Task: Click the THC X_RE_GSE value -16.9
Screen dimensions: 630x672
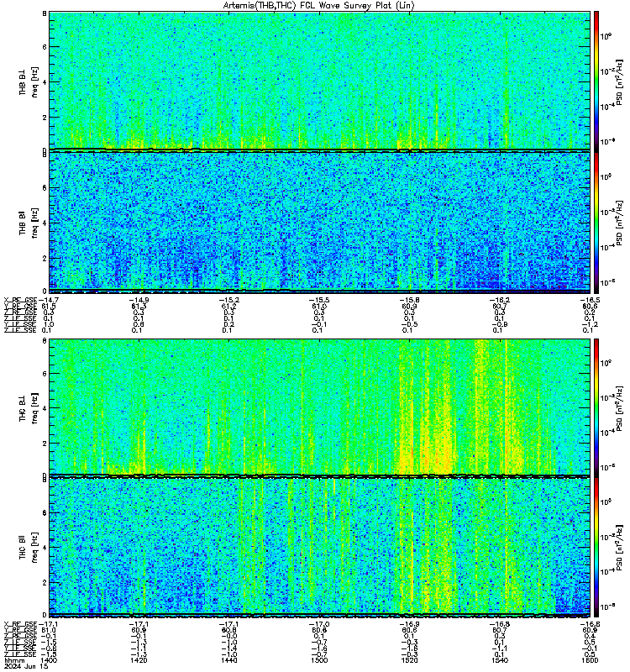Action: tap(410, 624)
